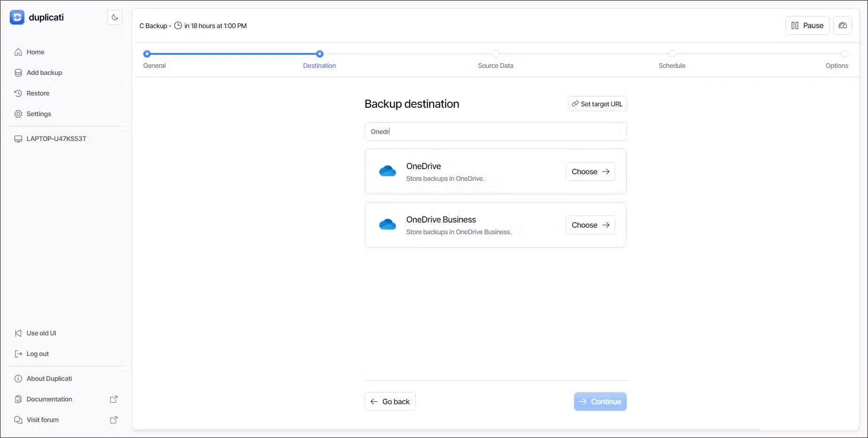
Task: Open Documentation external link icon
Action: click(x=113, y=399)
